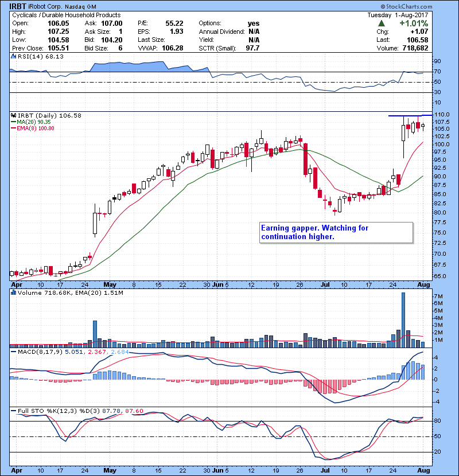Click the green up-arrow change indicator
459x476 pixels.
(382, 24)
